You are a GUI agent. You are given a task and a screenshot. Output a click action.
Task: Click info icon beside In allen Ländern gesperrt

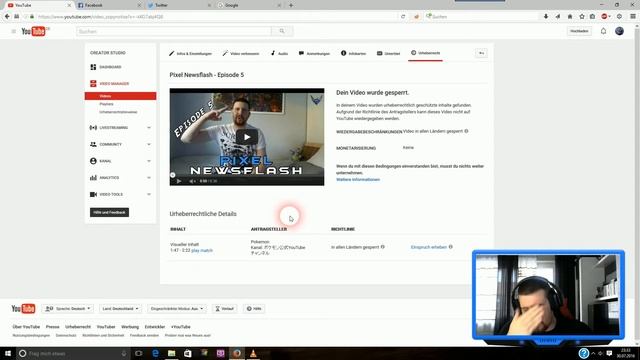pyautogui.click(x=382, y=247)
